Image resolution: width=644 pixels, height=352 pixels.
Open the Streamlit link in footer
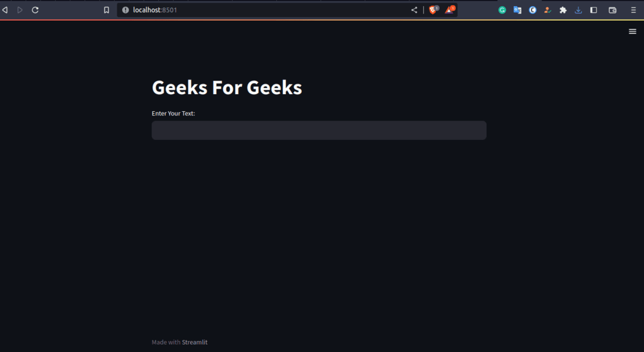pos(195,342)
